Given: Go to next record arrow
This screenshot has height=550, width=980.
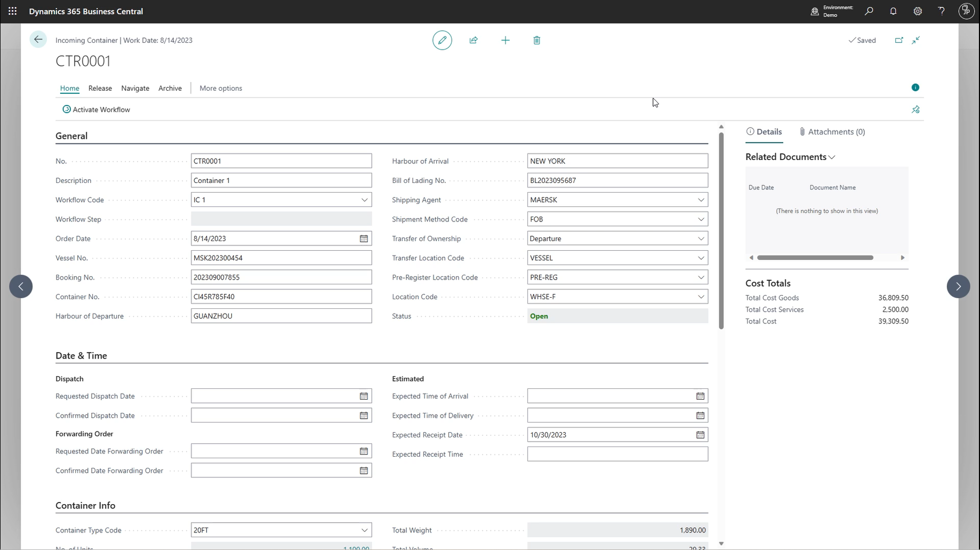Looking at the screenshot, I should pos(958,286).
